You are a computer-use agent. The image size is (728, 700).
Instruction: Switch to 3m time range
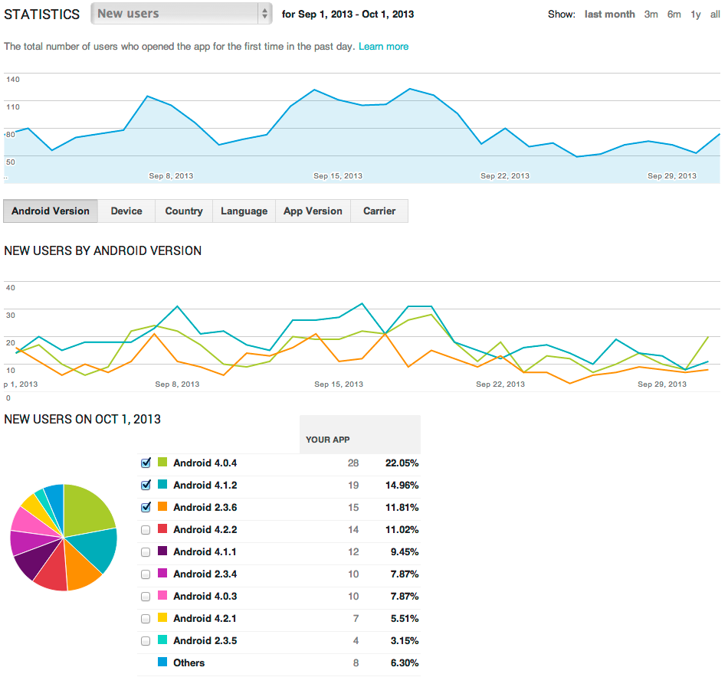click(x=651, y=15)
